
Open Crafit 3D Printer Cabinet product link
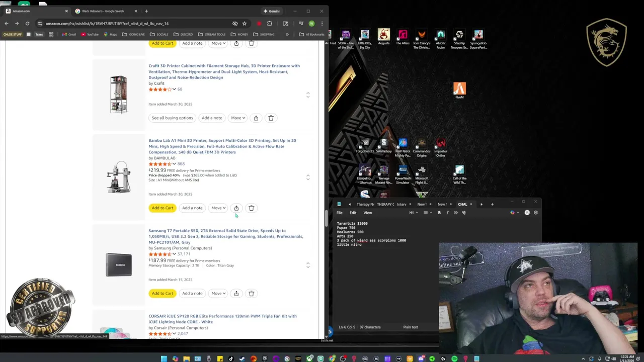pos(224,71)
